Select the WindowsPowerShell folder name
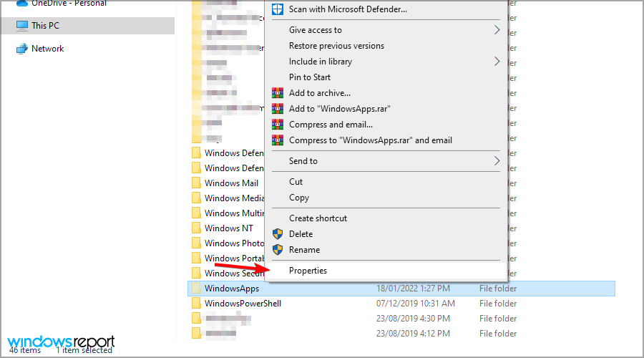The width and height of the screenshot is (644, 358). [243, 304]
